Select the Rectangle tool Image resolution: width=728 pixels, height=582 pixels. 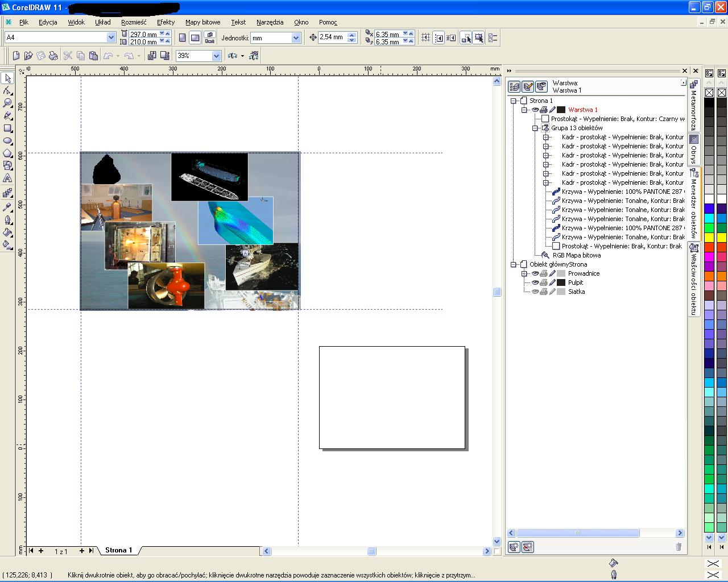click(8, 128)
